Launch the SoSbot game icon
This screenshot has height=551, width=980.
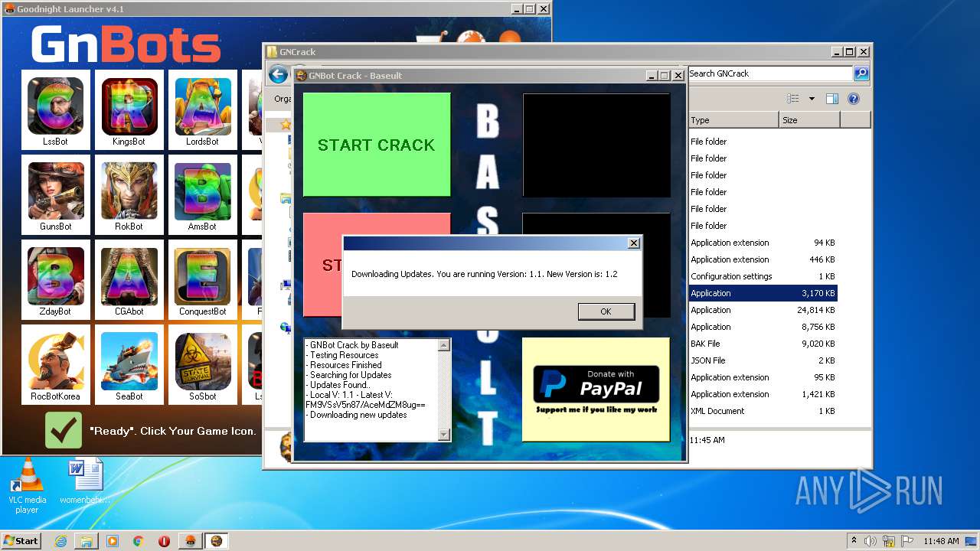click(202, 364)
